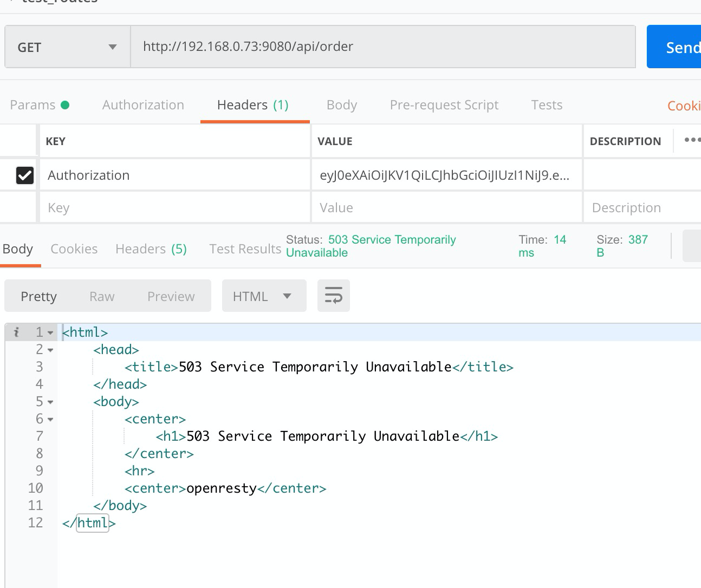The image size is (701, 588).
Task: Toggle line wrapping in the response viewer
Action: (x=334, y=296)
